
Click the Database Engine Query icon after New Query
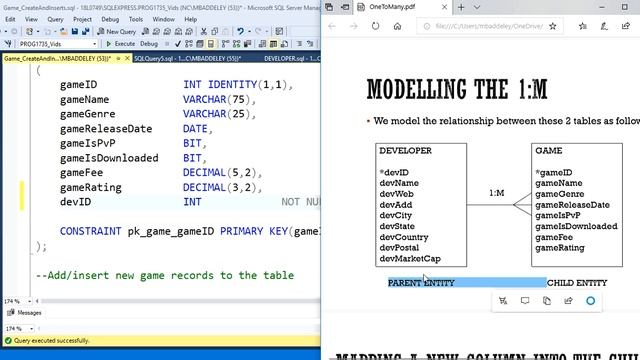coord(145,31)
